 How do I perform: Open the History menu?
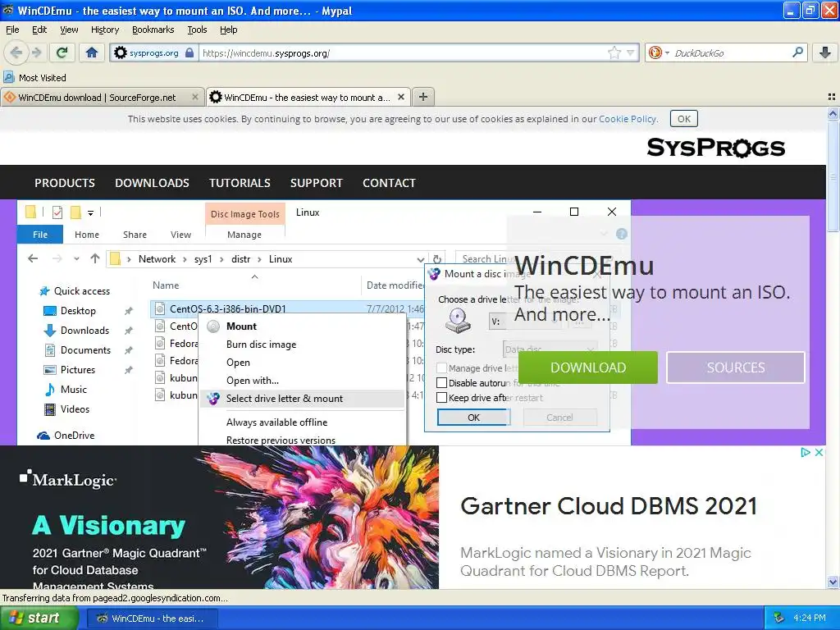pos(104,30)
